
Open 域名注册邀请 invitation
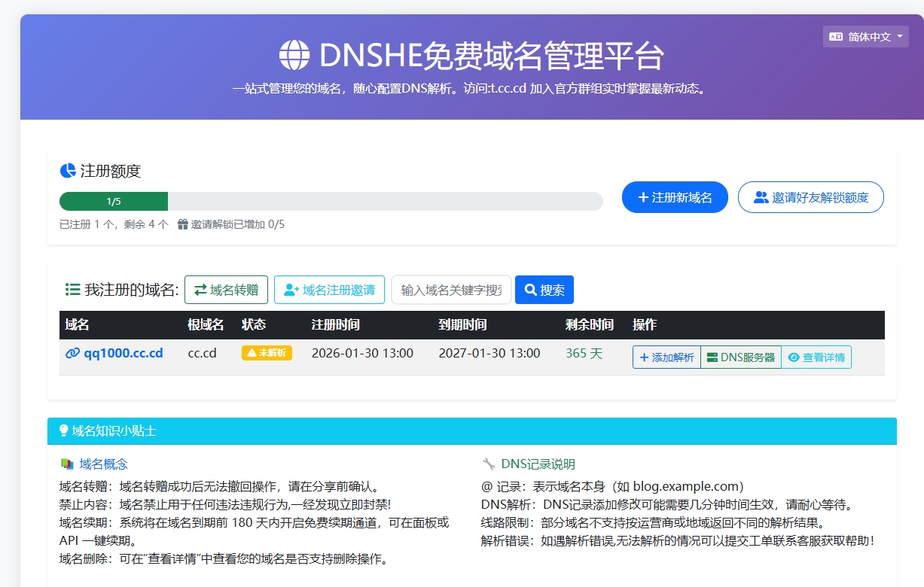point(329,290)
